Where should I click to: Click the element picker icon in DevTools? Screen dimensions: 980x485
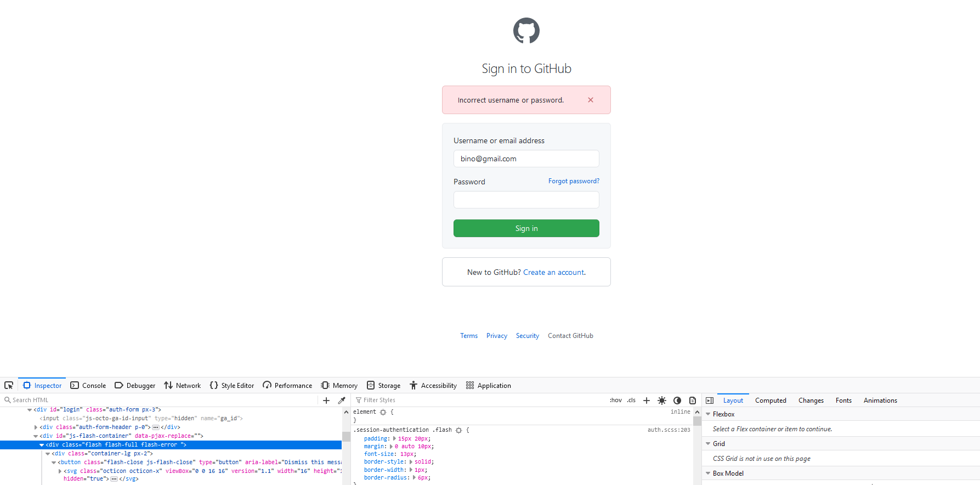click(9, 385)
